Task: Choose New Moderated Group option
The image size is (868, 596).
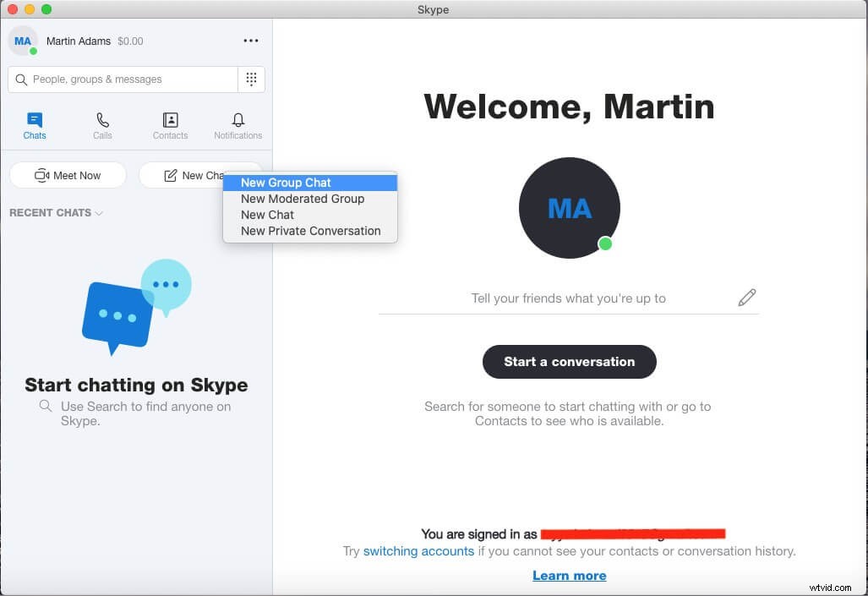Action: coord(302,199)
